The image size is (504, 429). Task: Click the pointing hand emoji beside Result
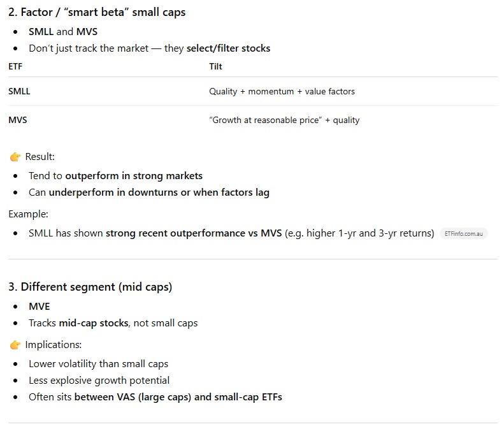[15, 157]
